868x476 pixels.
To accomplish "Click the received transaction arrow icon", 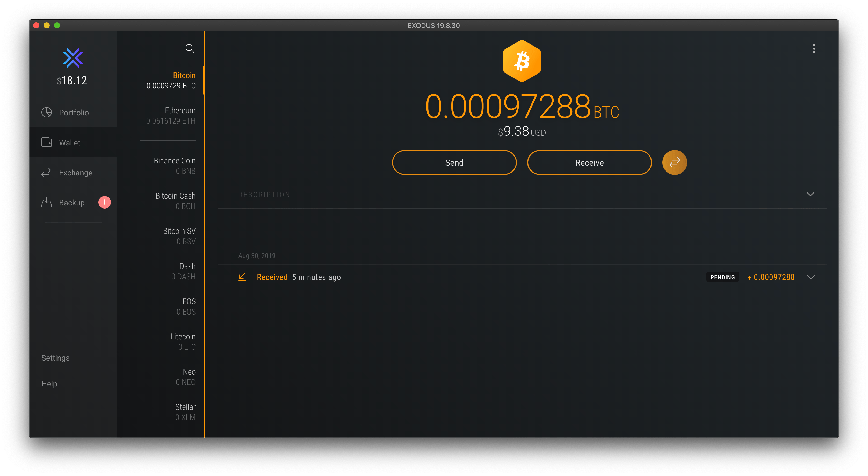I will click(x=242, y=277).
